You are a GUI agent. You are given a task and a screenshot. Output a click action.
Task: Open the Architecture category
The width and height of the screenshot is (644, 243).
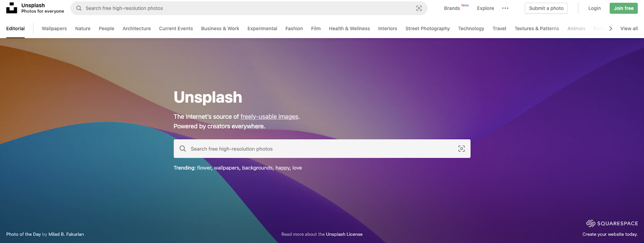[137, 29]
